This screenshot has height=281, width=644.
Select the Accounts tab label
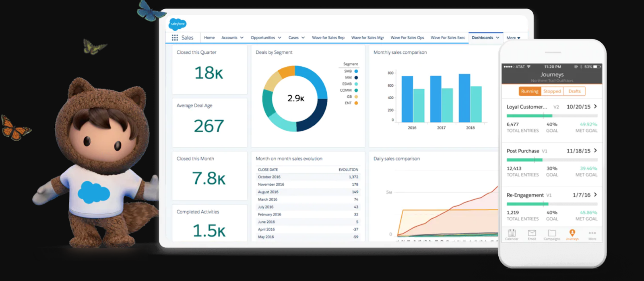229,38
